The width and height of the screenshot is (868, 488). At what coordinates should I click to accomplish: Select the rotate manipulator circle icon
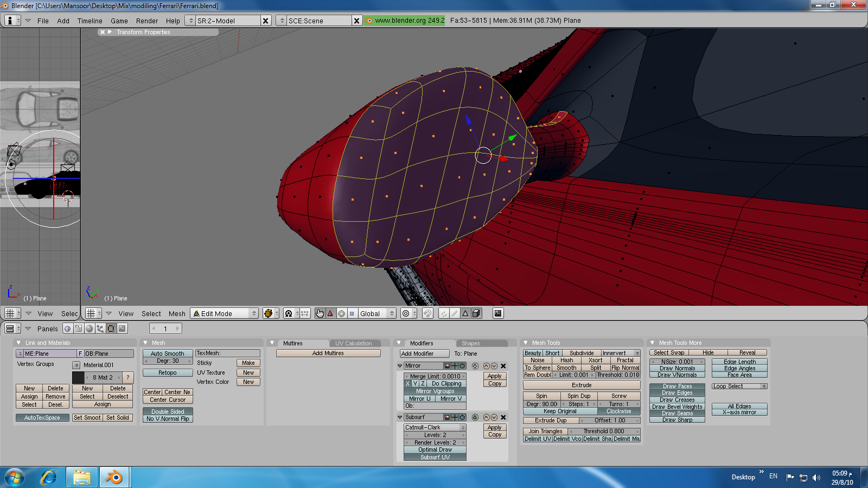341,313
